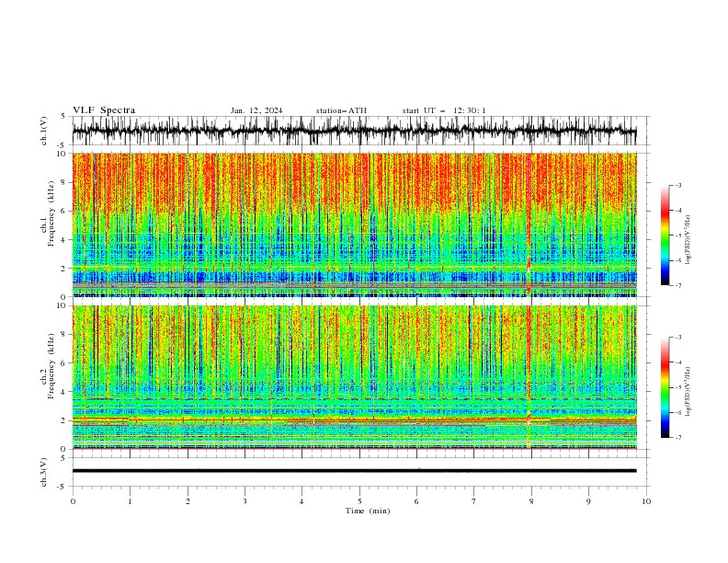Click inside the ch.2 spectrogram panel
The width and height of the screenshot is (728, 563).
(354, 377)
